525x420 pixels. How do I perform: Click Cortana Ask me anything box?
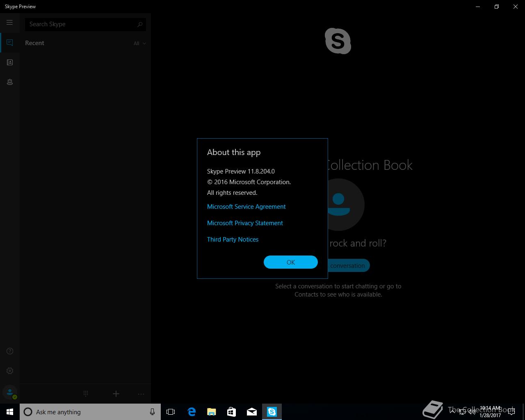(x=90, y=412)
